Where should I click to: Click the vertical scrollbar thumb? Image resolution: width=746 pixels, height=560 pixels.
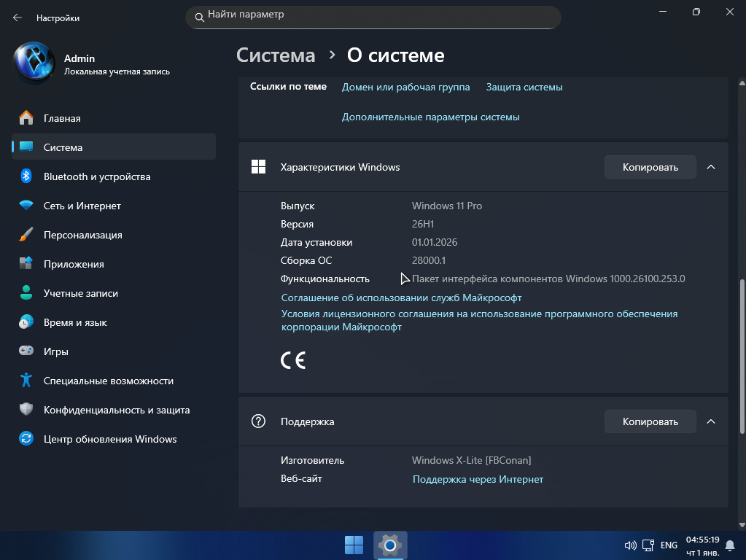click(x=742, y=357)
